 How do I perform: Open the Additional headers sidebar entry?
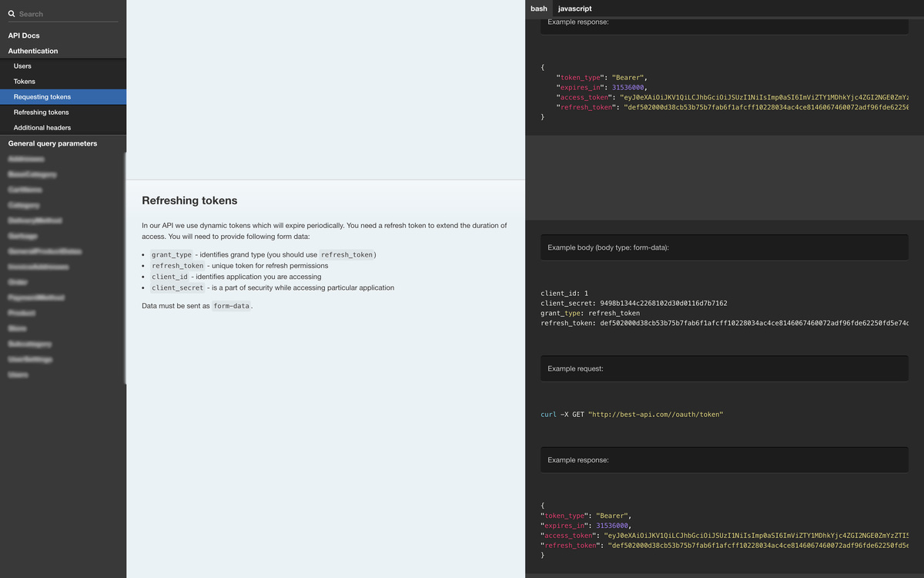tap(42, 128)
